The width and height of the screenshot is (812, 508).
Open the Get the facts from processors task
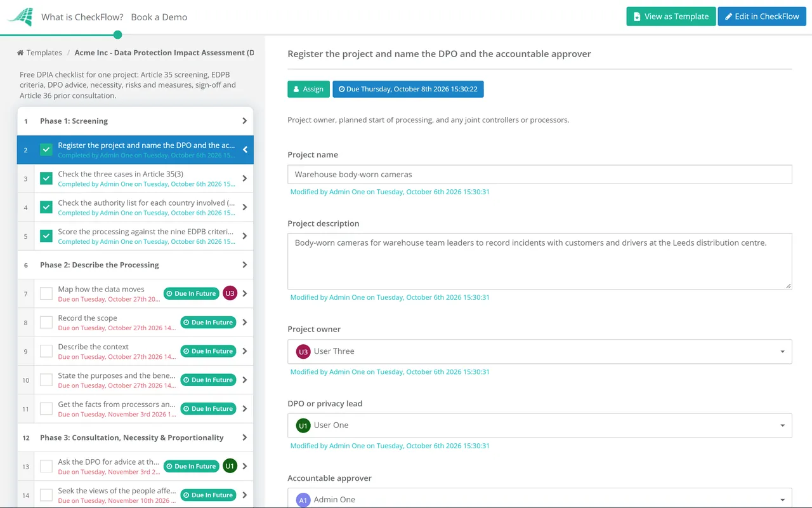click(117, 404)
